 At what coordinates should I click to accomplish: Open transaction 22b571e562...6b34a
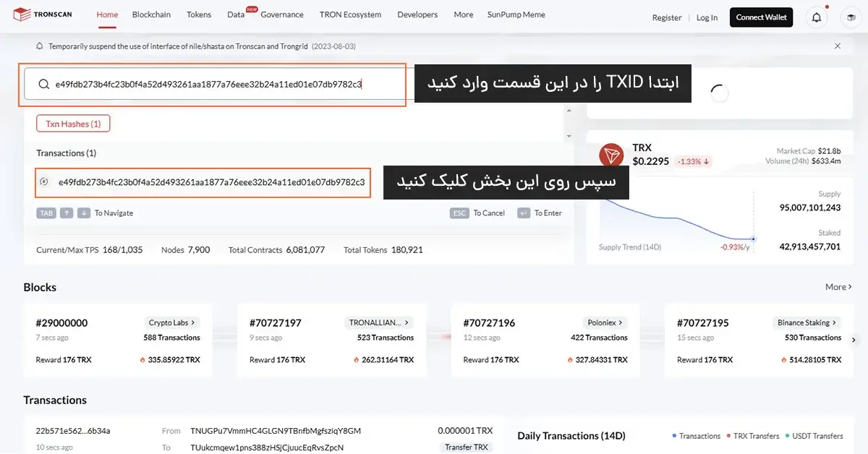click(x=73, y=431)
